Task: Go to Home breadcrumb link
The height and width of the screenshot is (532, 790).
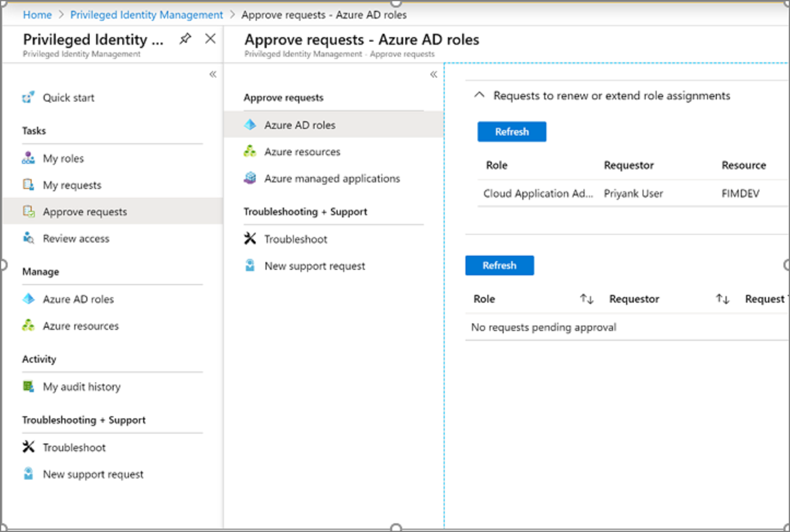Action: pos(37,15)
